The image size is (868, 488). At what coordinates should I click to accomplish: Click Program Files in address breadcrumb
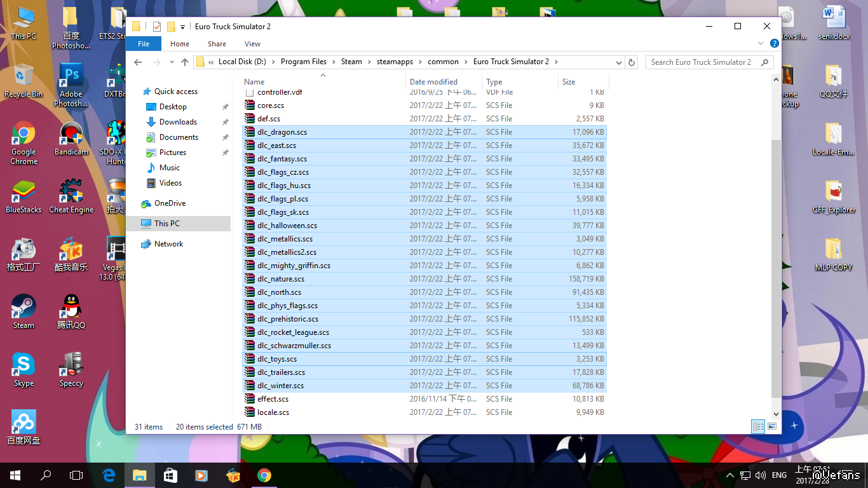304,62
